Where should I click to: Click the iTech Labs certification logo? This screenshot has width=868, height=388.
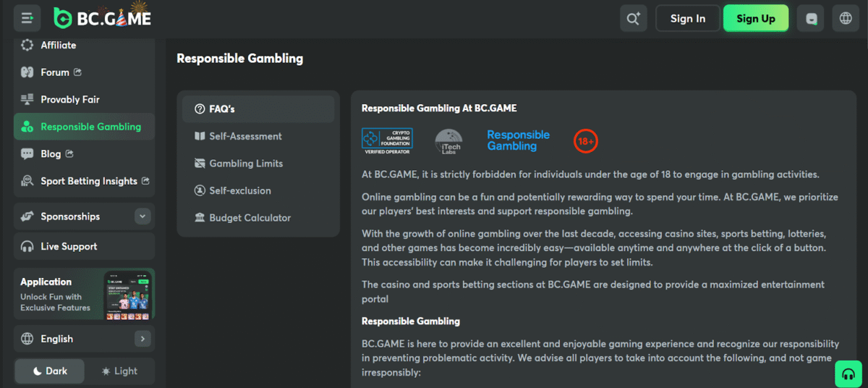[448, 141]
